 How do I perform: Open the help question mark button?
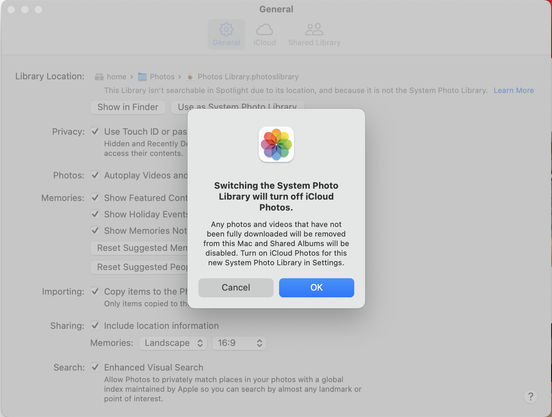coord(531,397)
